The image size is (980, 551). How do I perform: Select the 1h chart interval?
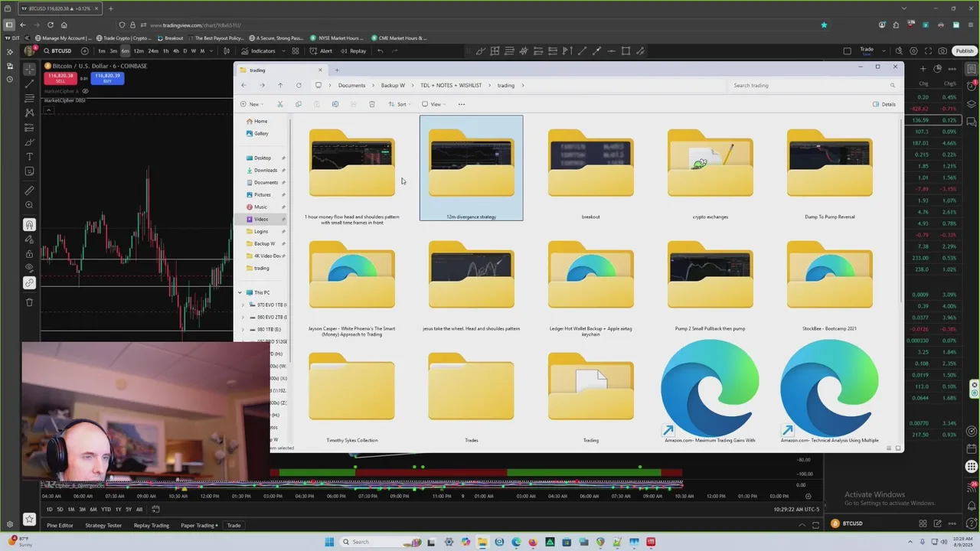[165, 51]
